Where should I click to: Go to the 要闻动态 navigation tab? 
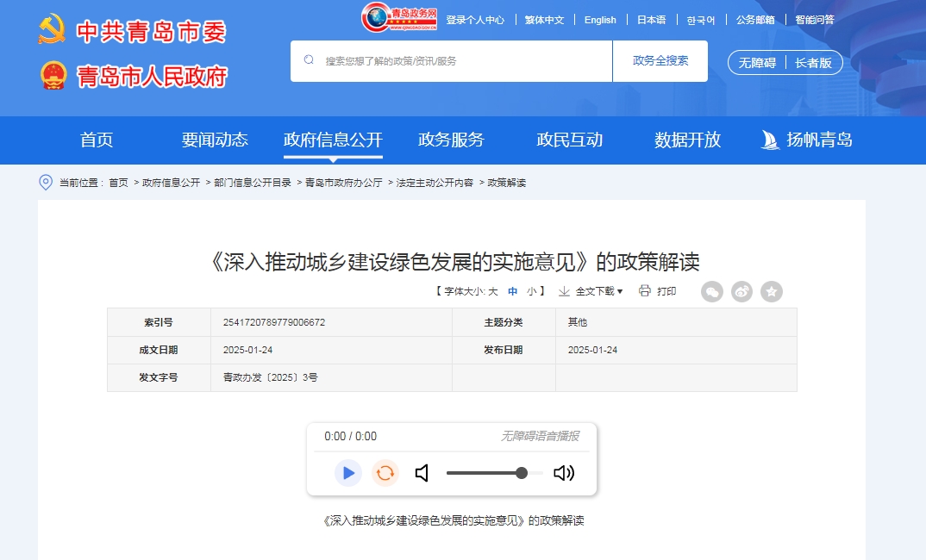tap(215, 140)
